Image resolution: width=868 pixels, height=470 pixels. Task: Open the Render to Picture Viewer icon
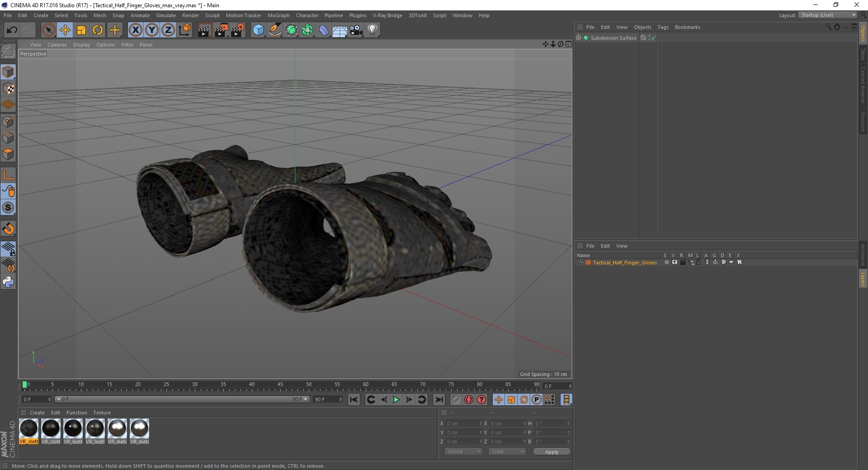pos(221,30)
